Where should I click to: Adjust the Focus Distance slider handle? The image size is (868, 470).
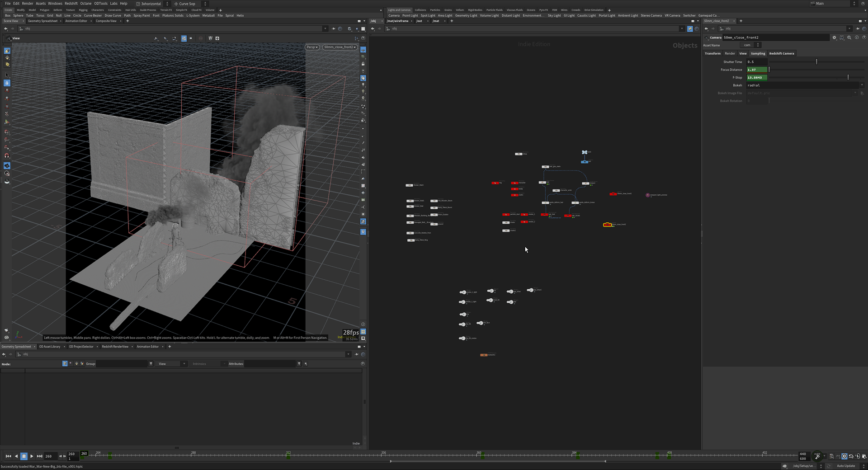[769, 69]
